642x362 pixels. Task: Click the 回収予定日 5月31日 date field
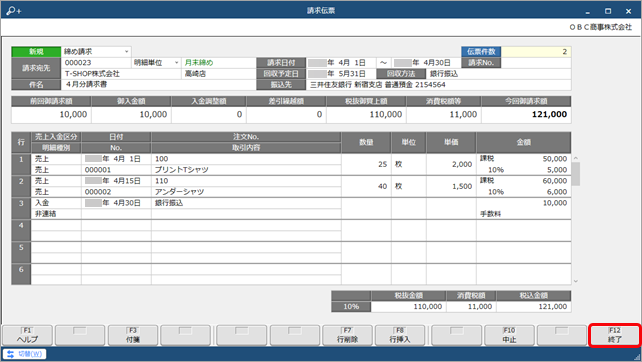341,74
